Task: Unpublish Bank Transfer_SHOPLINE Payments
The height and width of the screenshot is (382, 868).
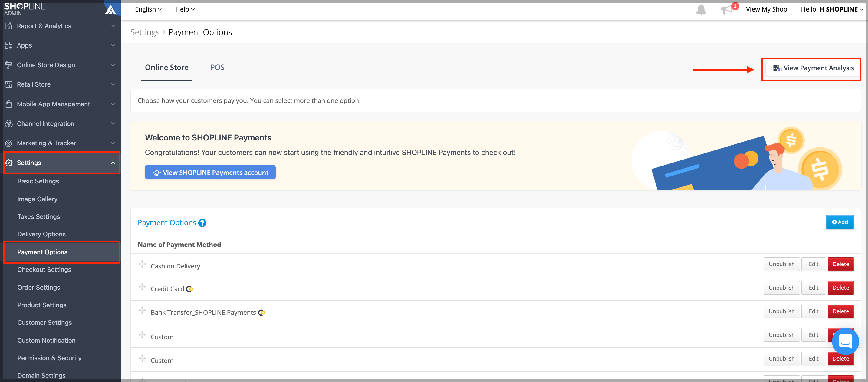Action: pos(781,311)
